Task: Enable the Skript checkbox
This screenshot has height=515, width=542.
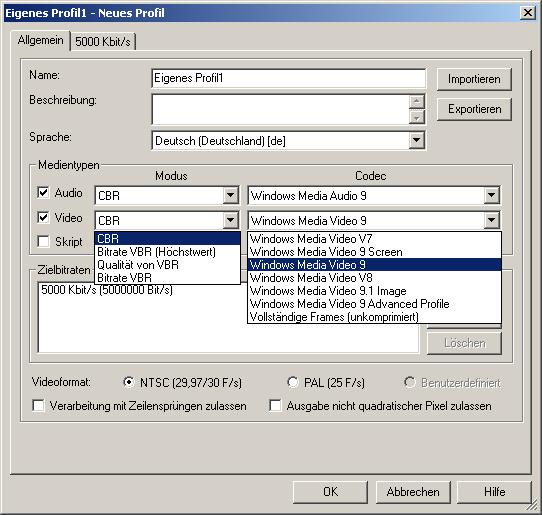Action: (x=43, y=241)
